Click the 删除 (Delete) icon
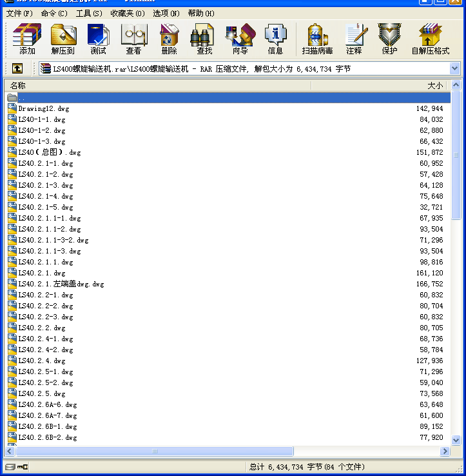 coord(170,39)
